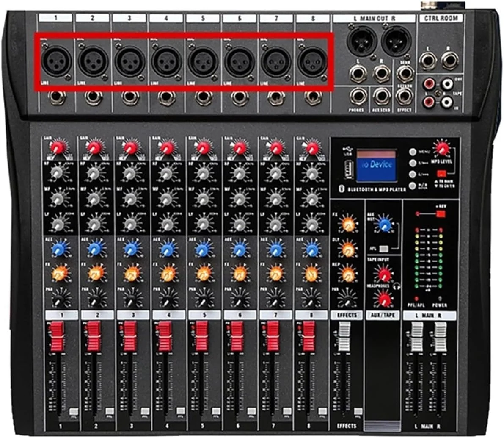Click the red MP3 LEVEL knob
This screenshot has width=504, height=438.
[x=442, y=148]
